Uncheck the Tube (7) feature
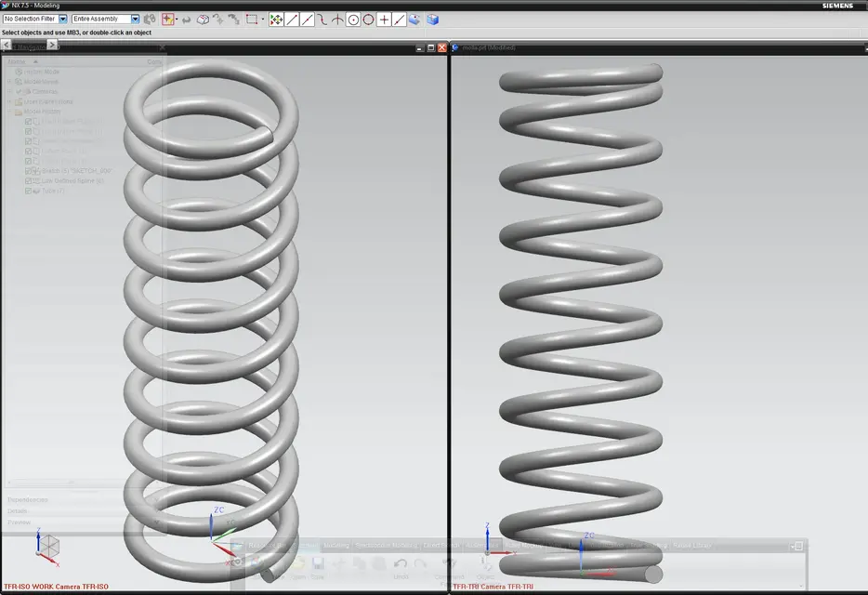 [x=28, y=192]
